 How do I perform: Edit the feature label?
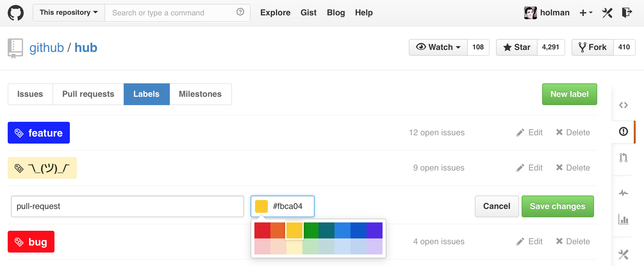click(x=529, y=133)
